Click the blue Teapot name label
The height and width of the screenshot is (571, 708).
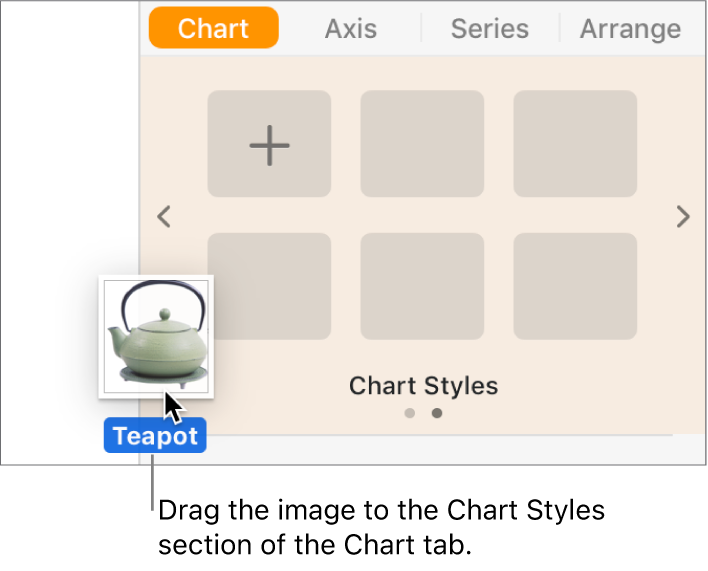(155, 437)
